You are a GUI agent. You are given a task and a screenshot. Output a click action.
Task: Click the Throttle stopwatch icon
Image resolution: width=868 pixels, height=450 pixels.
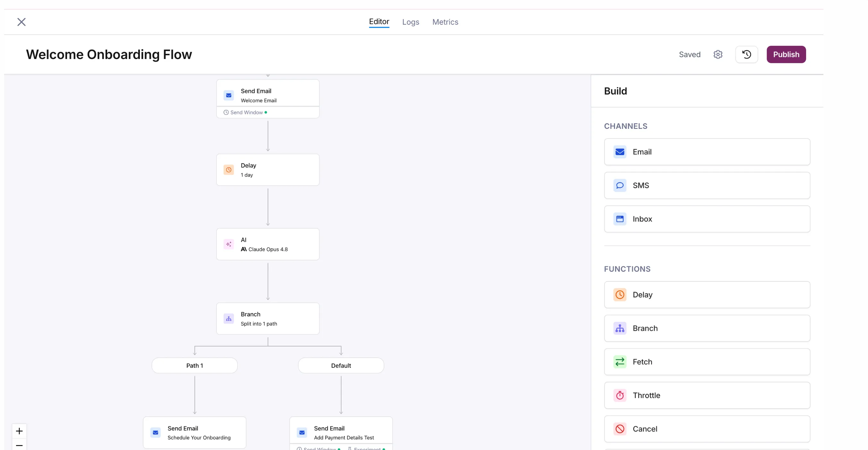(x=619, y=396)
